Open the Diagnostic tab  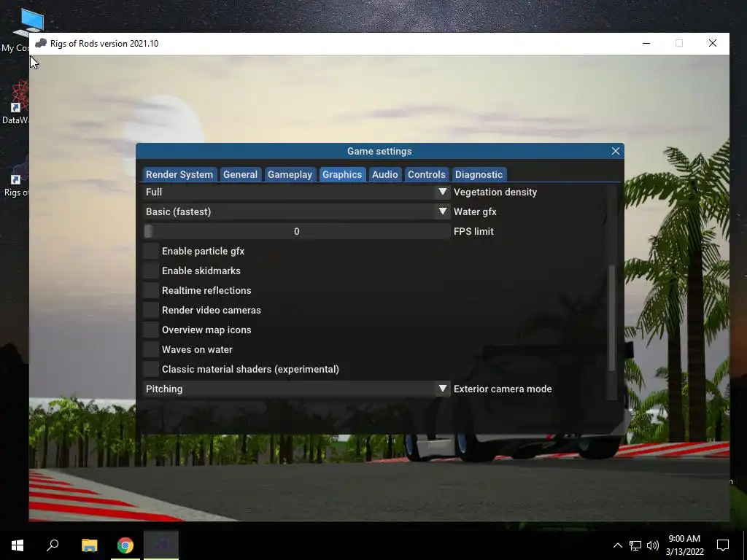click(x=479, y=174)
